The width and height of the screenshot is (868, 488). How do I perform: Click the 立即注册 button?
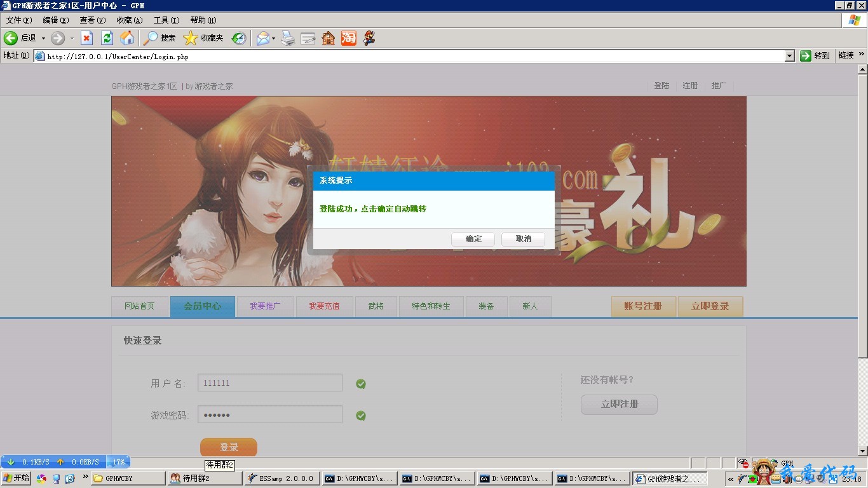pyautogui.click(x=619, y=404)
